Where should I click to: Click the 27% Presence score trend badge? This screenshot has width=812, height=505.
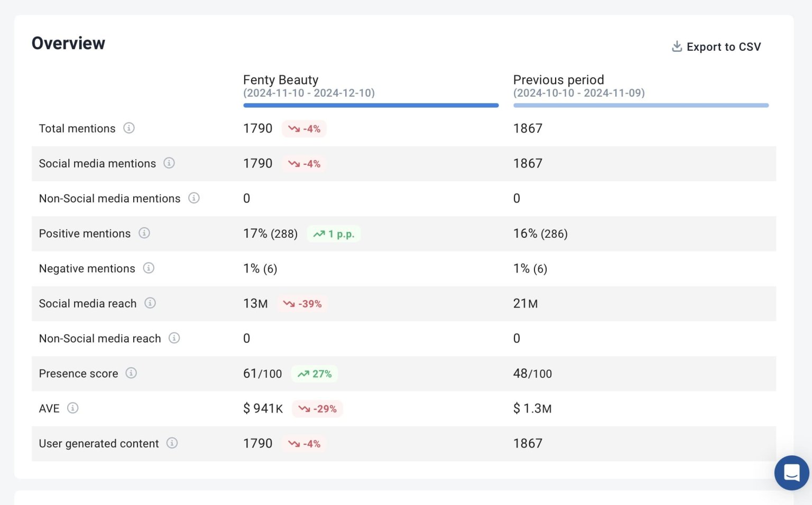(x=315, y=373)
